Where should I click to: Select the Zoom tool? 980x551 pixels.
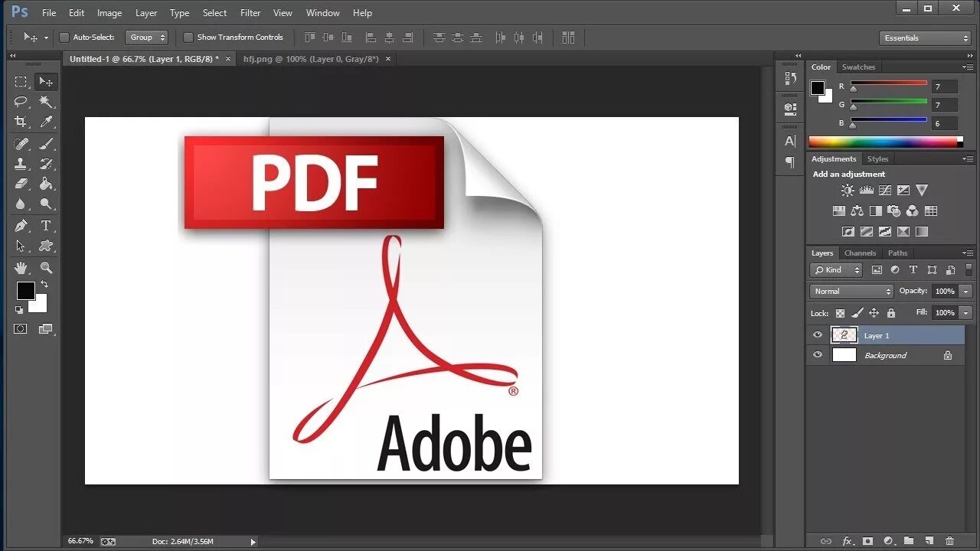[46, 268]
